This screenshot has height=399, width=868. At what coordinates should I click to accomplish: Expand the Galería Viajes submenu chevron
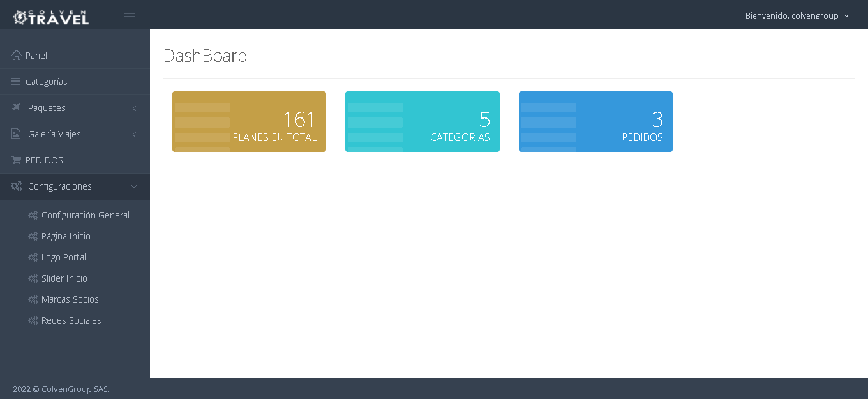[x=134, y=135]
